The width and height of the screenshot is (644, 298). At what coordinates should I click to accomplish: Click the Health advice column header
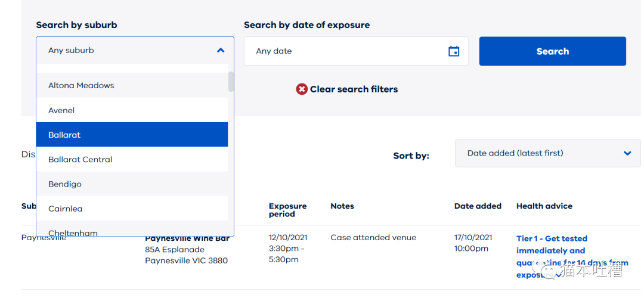click(x=544, y=206)
